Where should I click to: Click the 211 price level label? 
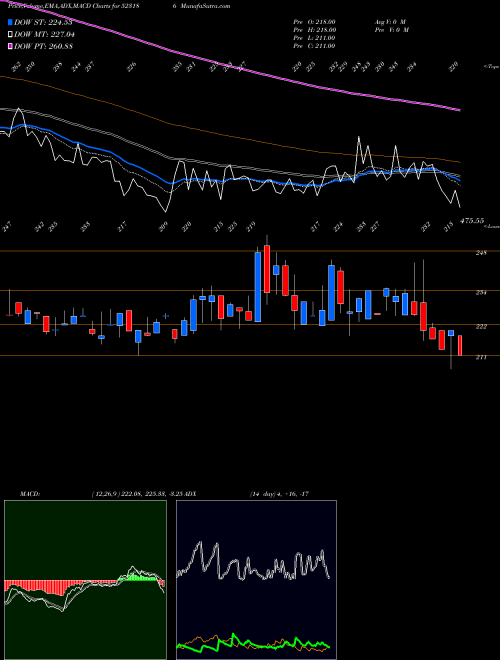click(x=481, y=357)
